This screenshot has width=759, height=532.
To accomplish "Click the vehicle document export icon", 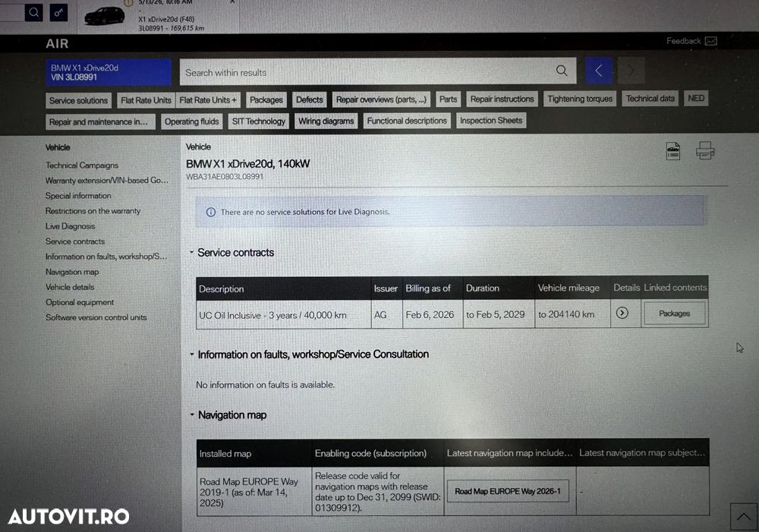I will click(672, 151).
